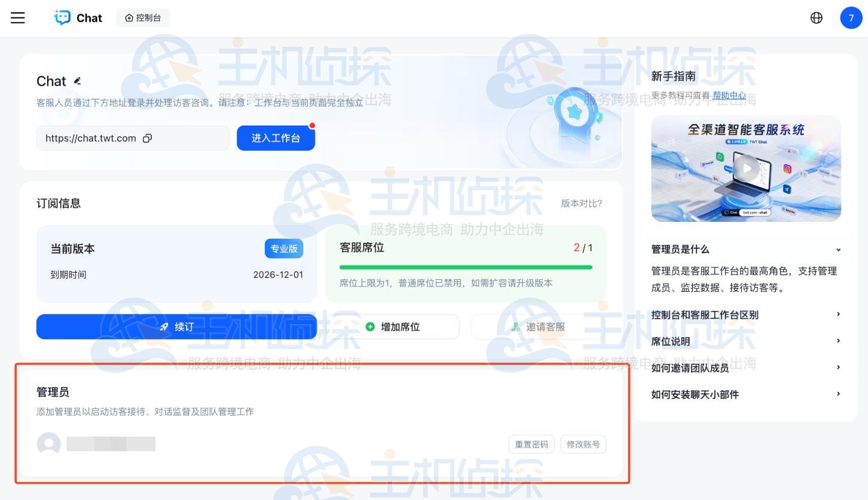The width and height of the screenshot is (868, 500).
Task: Click the 专业版 version badge
Action: (284, 249)
